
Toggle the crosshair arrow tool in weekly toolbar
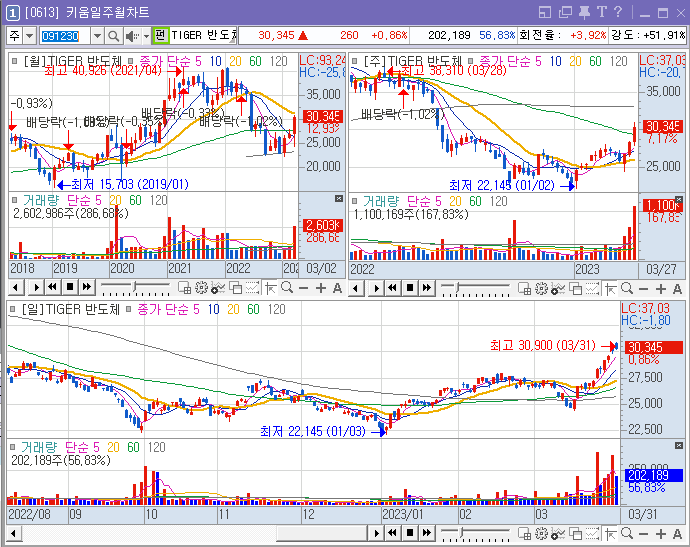coord(610,289)
